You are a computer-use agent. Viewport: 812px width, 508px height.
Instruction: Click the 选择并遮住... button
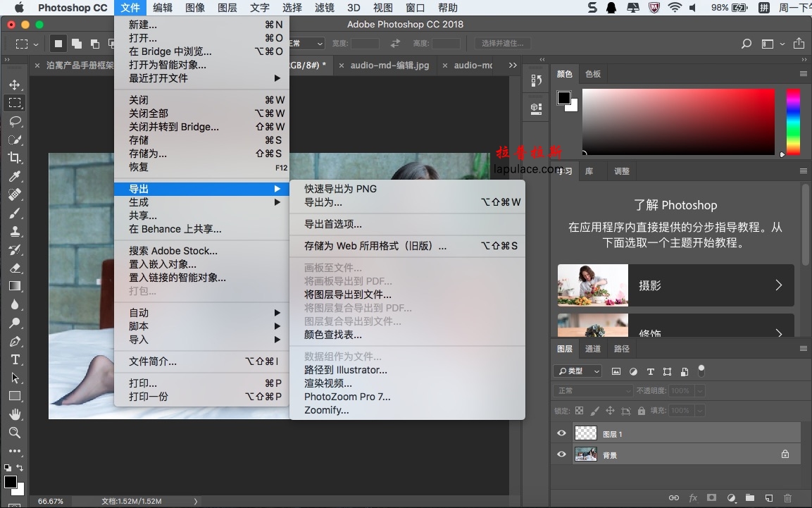502,44
